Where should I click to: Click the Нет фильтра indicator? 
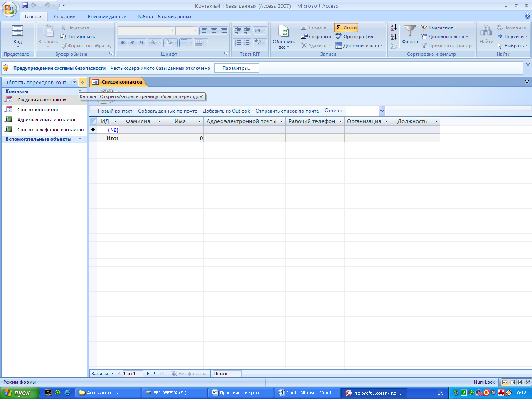tap(189, 374)
